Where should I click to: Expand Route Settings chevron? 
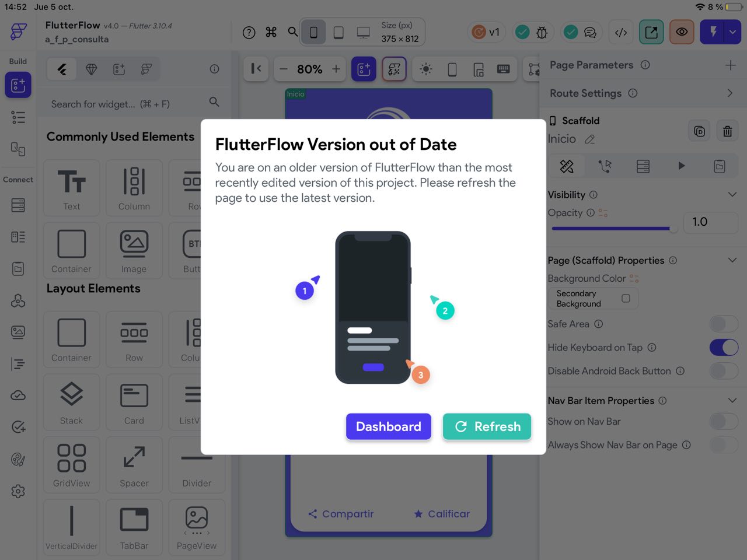(730, 93)
